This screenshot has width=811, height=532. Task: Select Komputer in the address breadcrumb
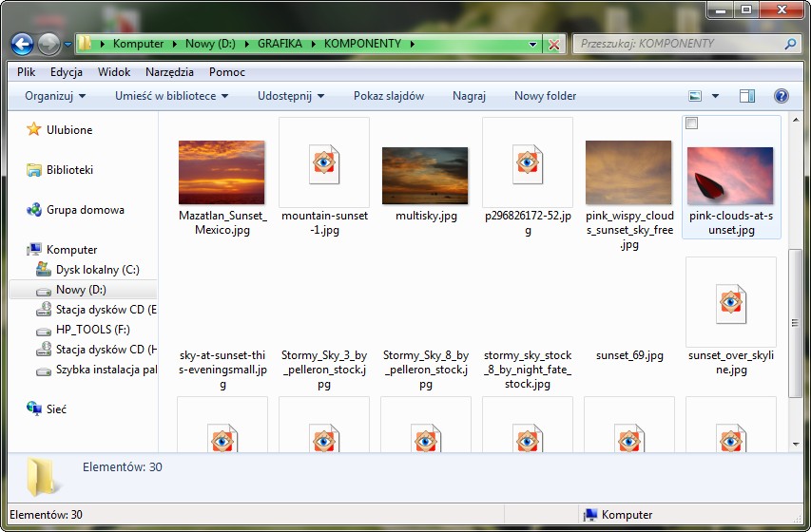tap(138, 44)
